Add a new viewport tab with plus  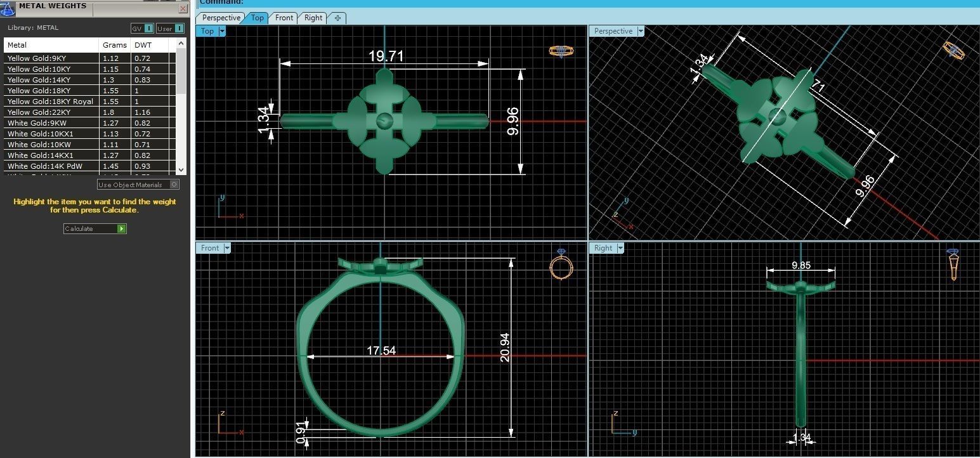tap(337, 18)
